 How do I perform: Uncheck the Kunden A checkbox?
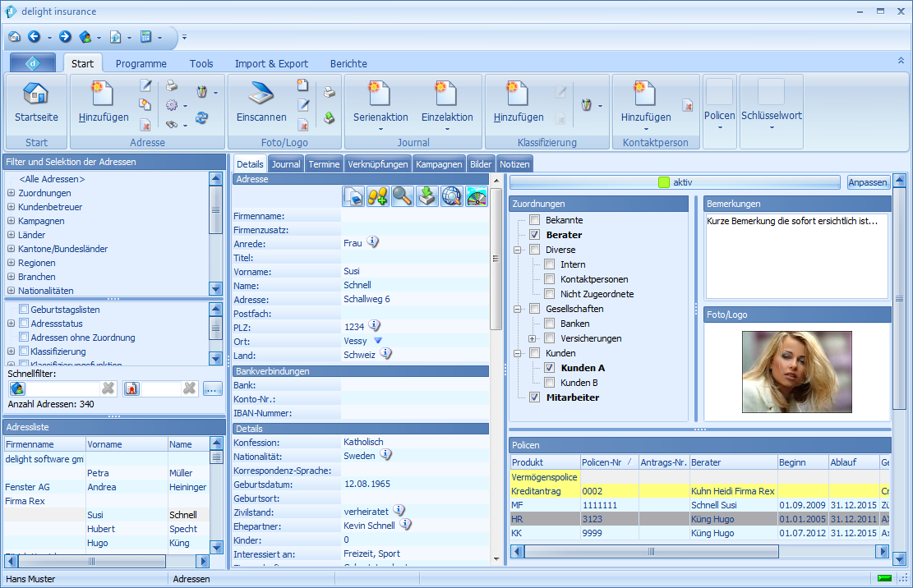coord(550,368)
